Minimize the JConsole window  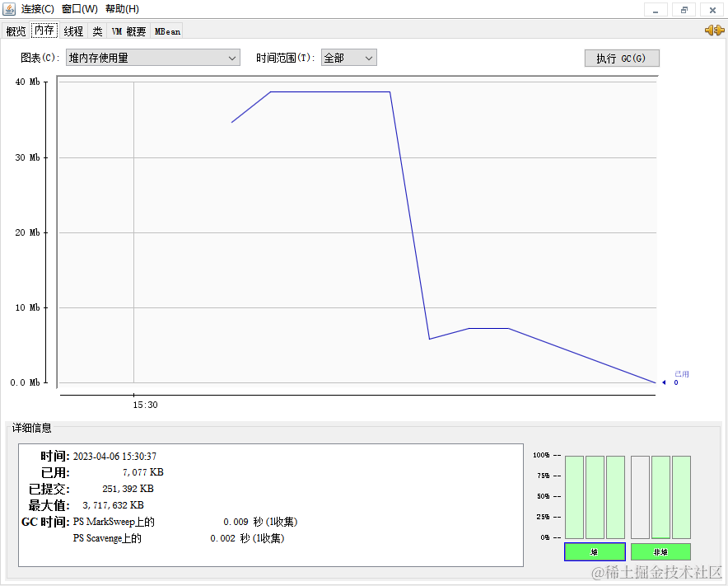click(x=656, y=10)
